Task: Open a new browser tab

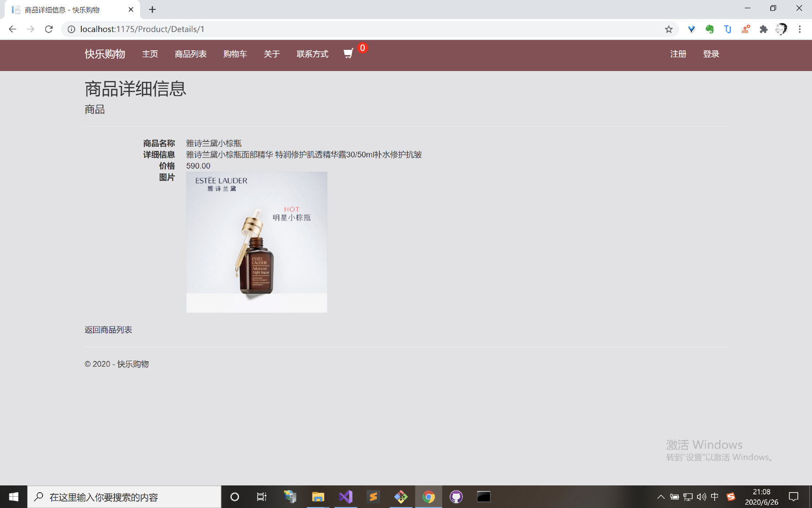Action: click(x=152, y=9)
